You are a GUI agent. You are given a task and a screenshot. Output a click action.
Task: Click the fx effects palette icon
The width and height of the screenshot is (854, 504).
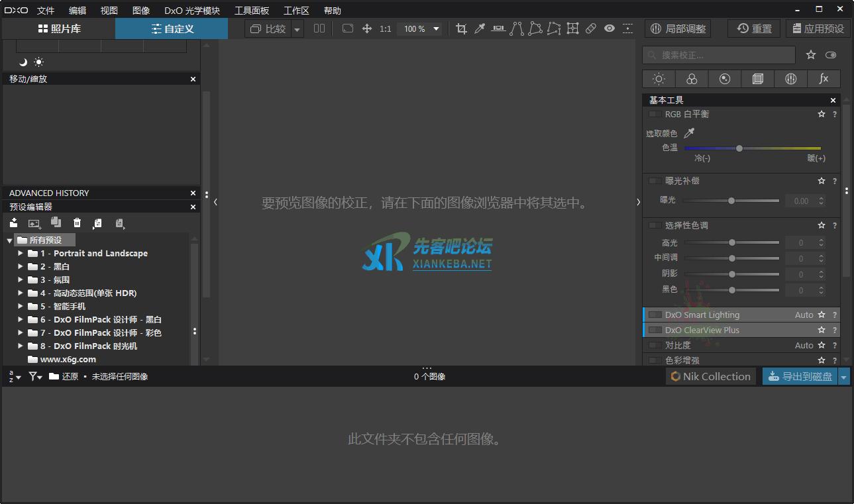point(824,79)
